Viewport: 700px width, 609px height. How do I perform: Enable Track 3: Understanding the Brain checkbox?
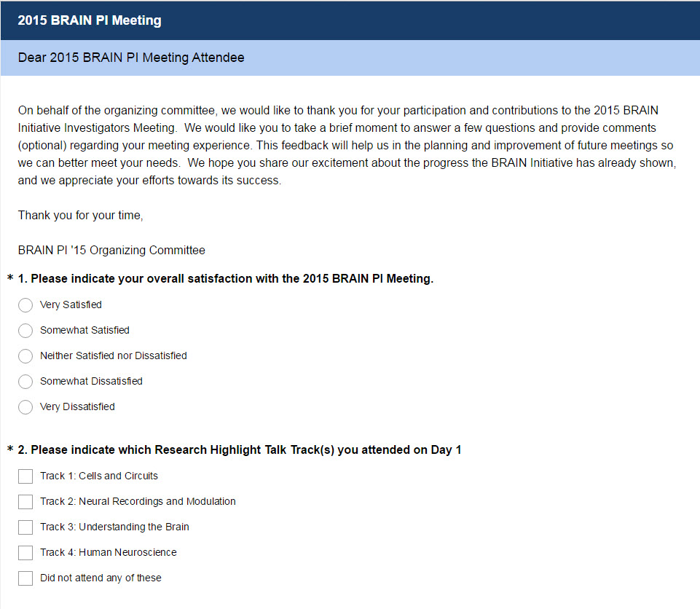point(25,527)
